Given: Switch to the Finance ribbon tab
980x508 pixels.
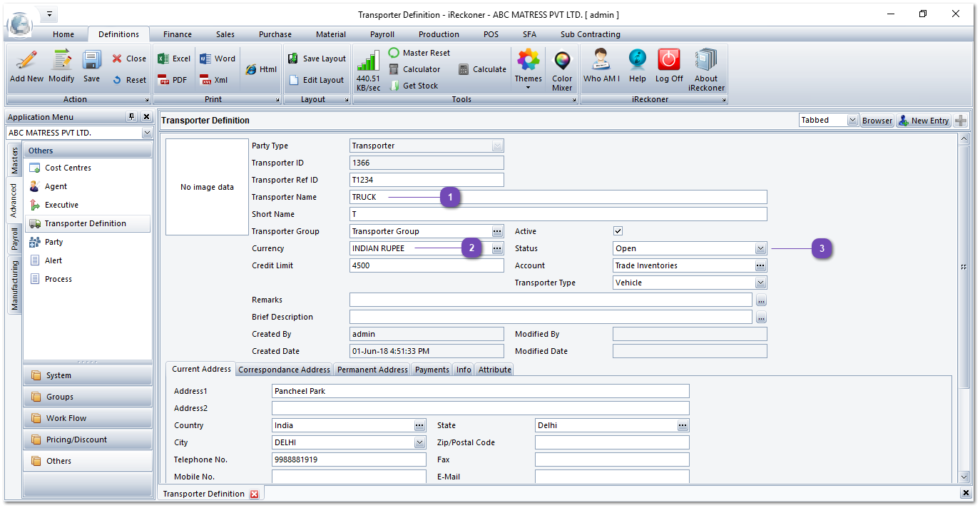Looking at the screenshot, I should click(177, 34).
